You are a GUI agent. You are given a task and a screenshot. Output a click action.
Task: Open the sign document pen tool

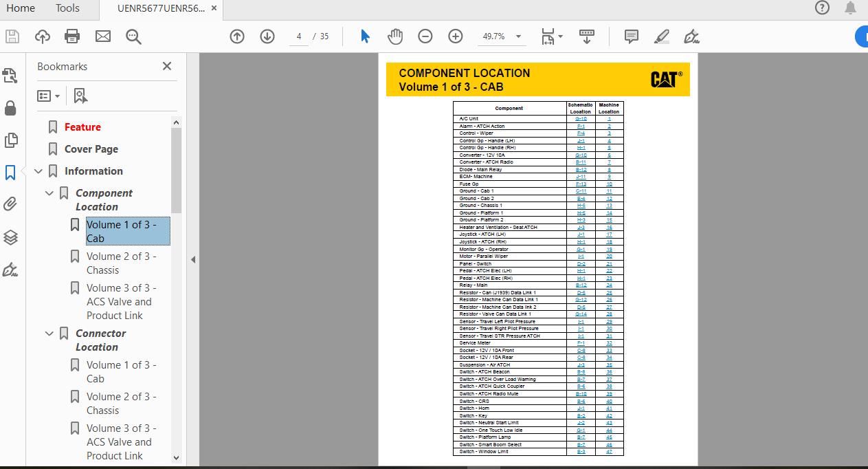pyautogui.click(x=692, y=36)
